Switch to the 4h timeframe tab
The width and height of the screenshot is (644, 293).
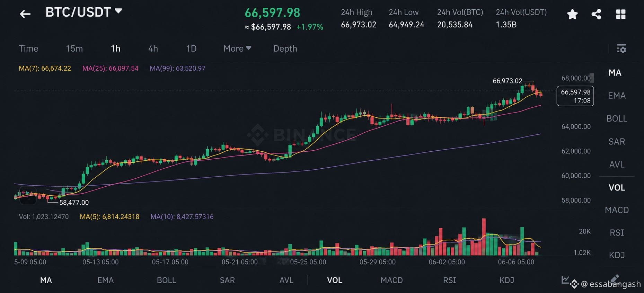tap(153, 48)
